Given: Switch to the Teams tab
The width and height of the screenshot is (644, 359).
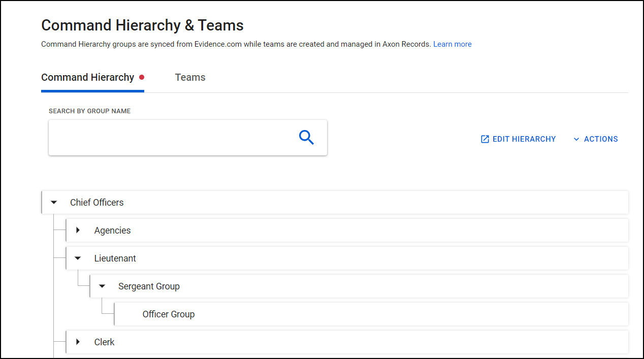Looking at the screenshot, I should pos(190,77).
